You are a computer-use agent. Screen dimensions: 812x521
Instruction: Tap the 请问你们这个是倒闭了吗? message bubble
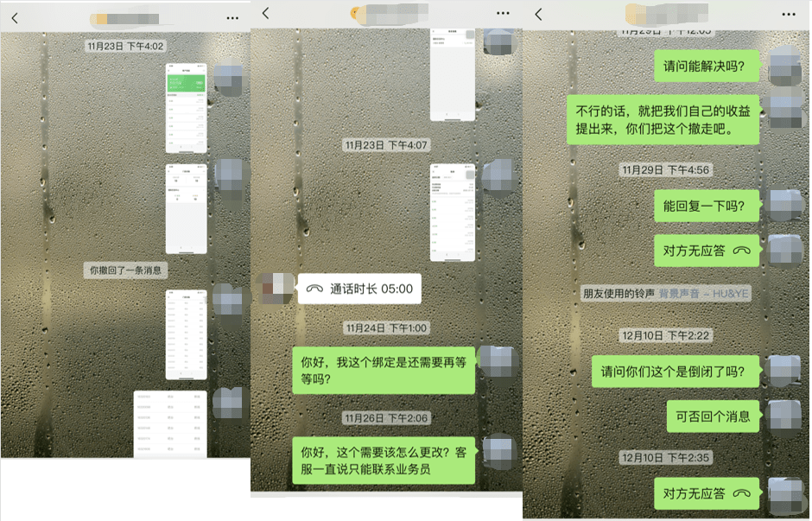[x=676, y=372]
